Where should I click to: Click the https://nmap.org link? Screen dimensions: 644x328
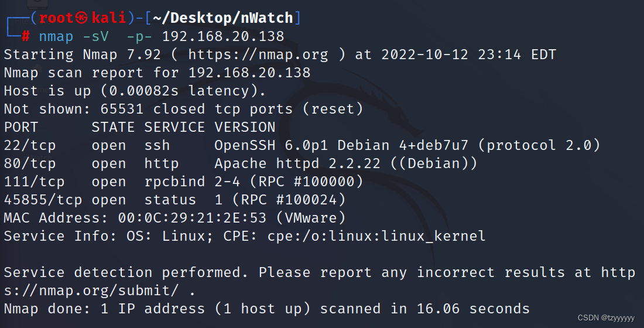pos(258,54)
